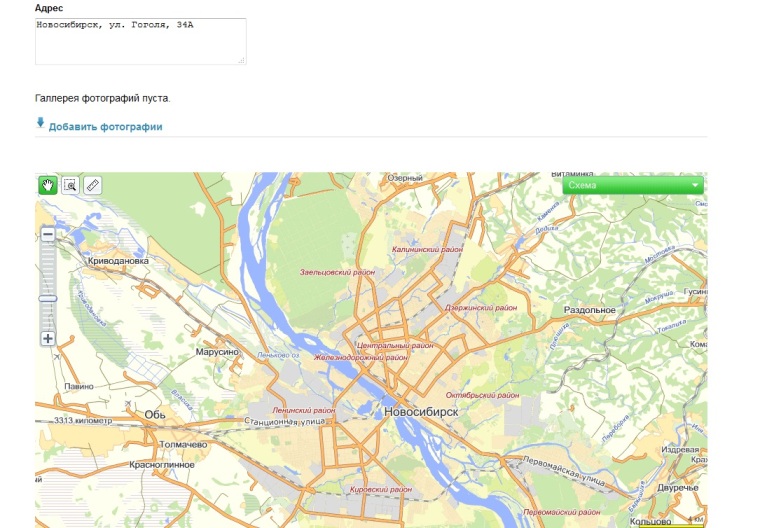Select the ruler distance measurement tool
The image size is (767, 528).
pyautogui.click(x=92, y=185)
